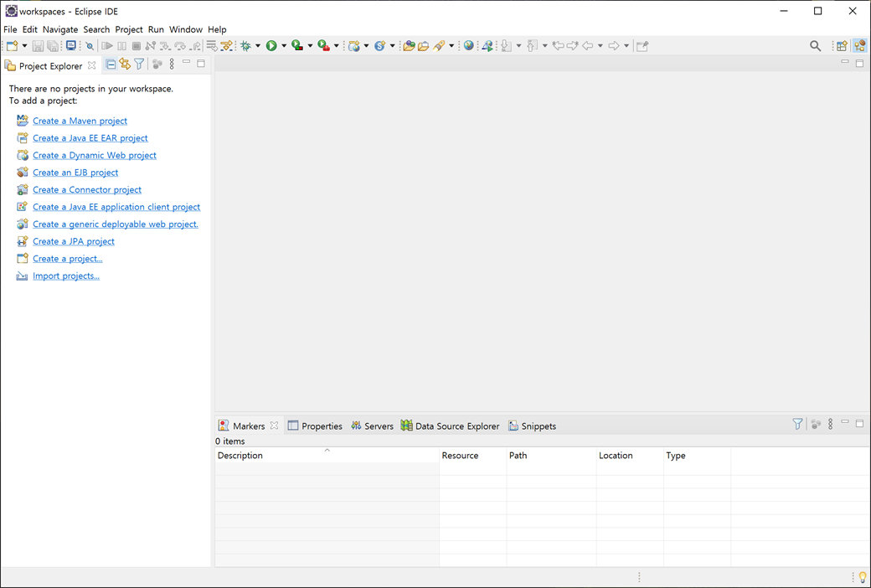Viewport: 871px width, 588px height.
Task: Switch to the Properties tab
Action: click(315, 426)
